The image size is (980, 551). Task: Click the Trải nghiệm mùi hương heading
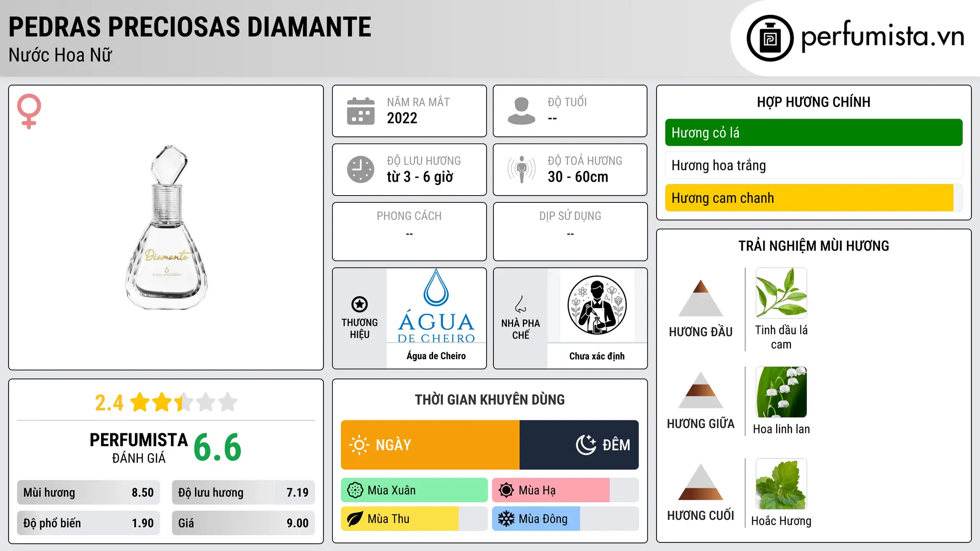pyautogui.click(x=813, y=246)
